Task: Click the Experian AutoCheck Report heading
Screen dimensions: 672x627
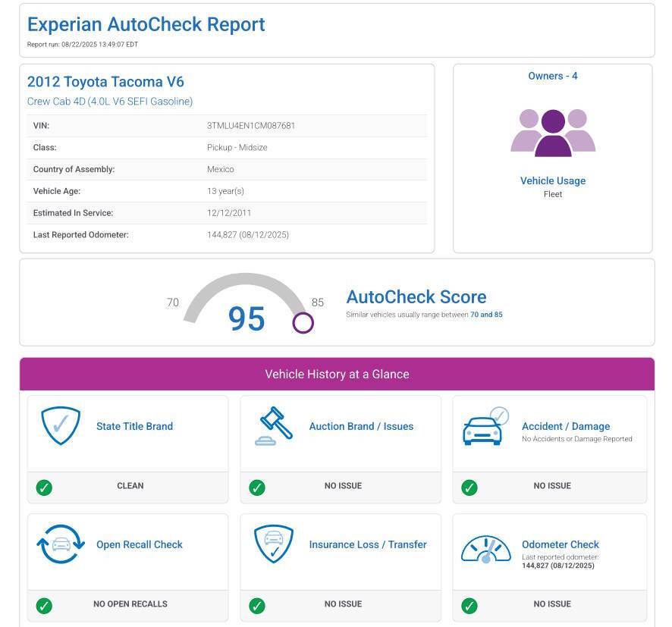Action: tap(146, 24)
